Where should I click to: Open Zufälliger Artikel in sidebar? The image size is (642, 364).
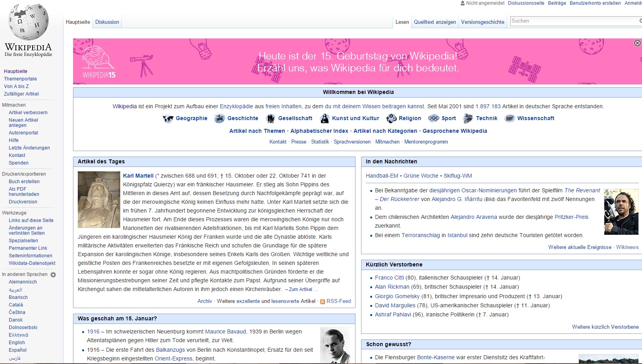(21, 94)
